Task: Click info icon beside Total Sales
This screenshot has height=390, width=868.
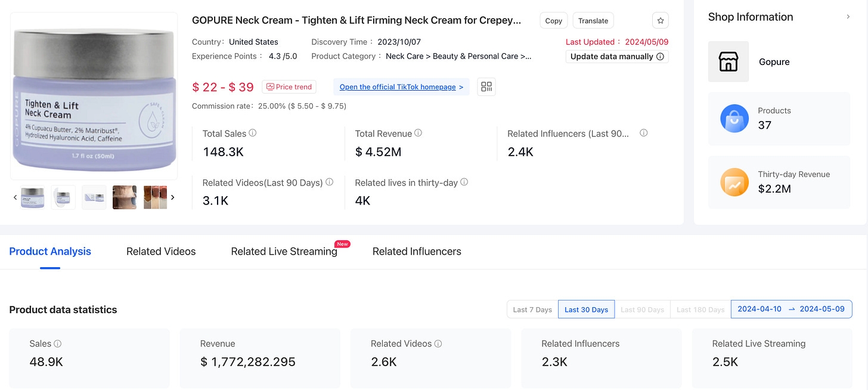Action: (x=253, y=133)
